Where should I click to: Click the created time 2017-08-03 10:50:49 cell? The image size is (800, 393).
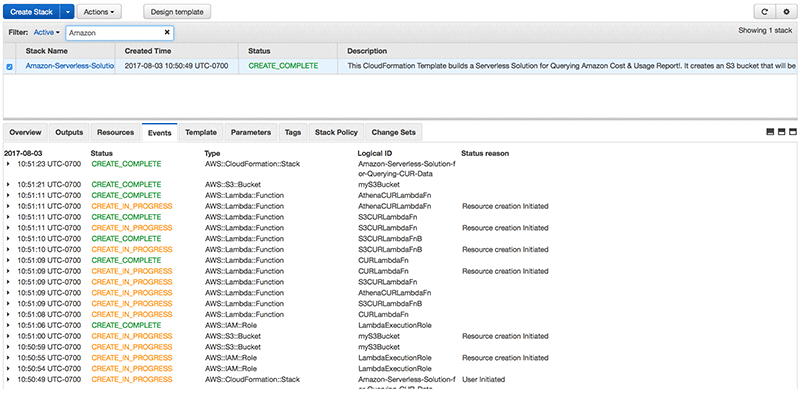176,66
